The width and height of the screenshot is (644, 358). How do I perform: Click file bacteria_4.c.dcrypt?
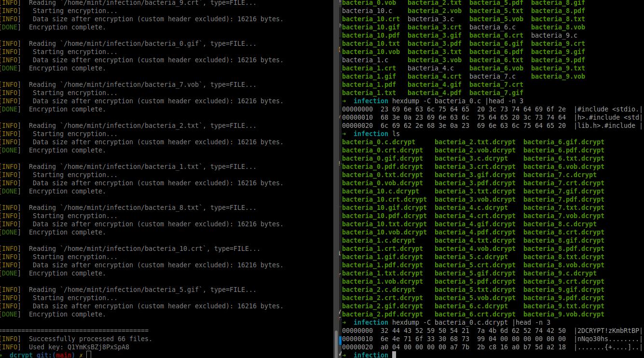[471, 207]
